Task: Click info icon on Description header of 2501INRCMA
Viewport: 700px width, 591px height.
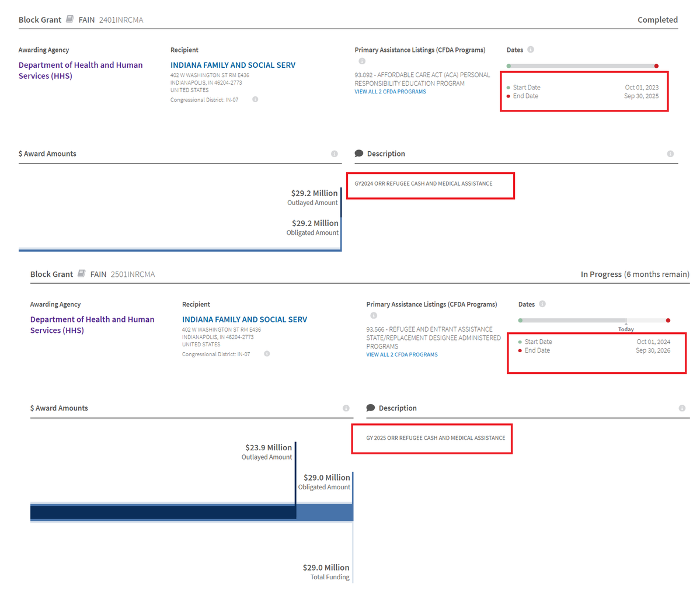Action: pyautogui.click(x=682, y=408)
